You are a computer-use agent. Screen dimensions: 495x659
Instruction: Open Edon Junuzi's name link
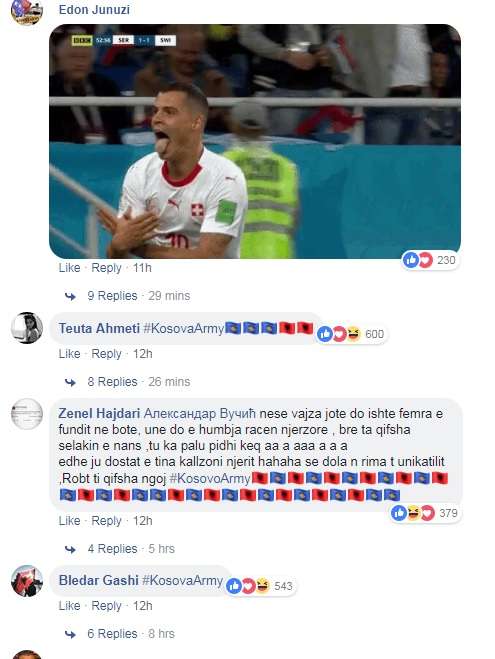pyautogui.click(x=94, y=10)
